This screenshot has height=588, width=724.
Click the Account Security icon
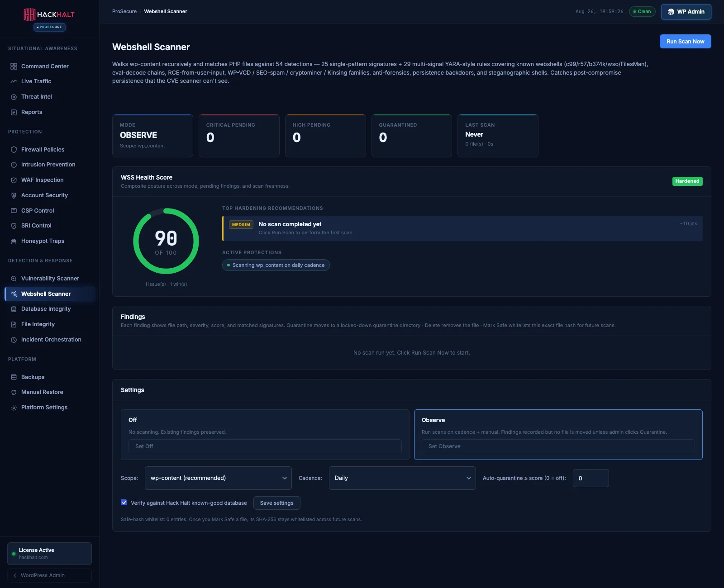[14, 195]
